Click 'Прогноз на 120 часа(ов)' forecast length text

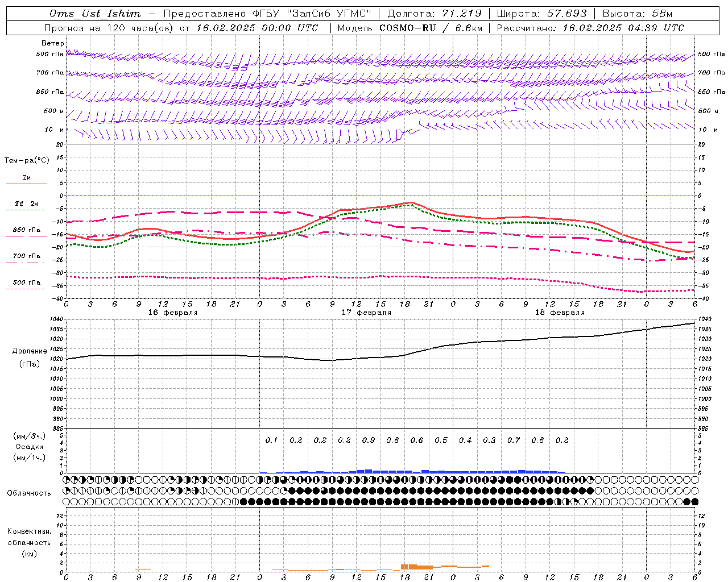point(109,27)
